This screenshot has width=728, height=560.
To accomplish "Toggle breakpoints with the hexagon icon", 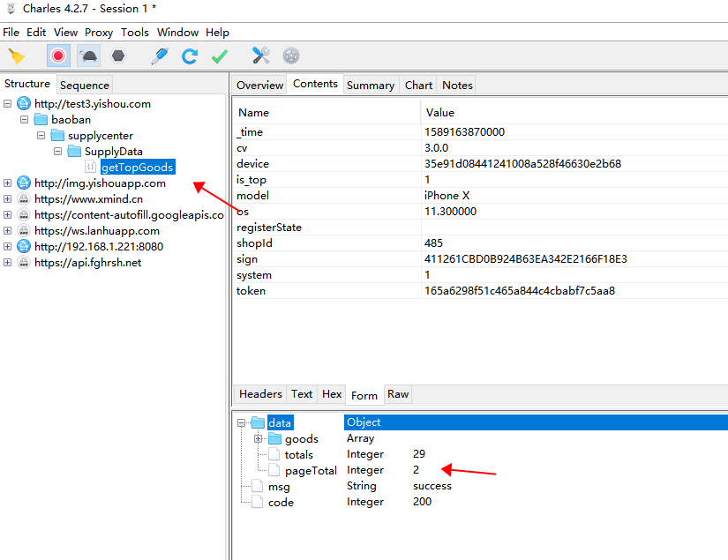I will (x=118, y=56).
